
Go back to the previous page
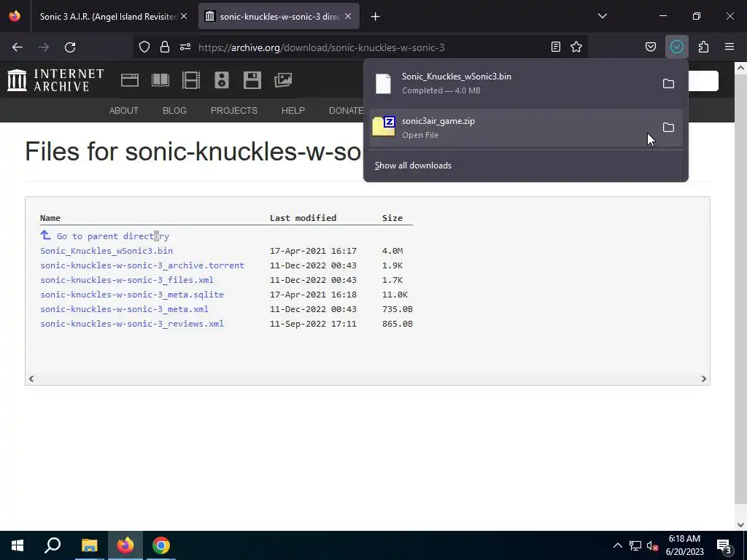(18, 47)
